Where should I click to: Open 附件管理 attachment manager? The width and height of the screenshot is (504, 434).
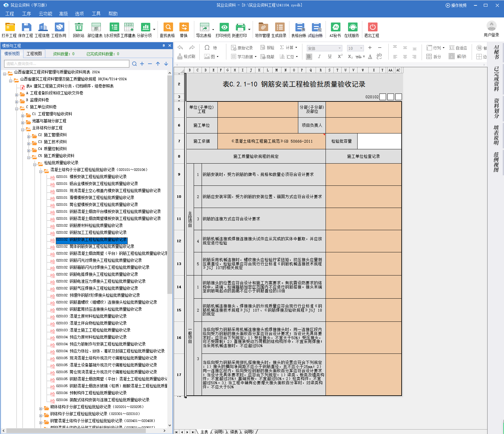(x=263, y=29)
